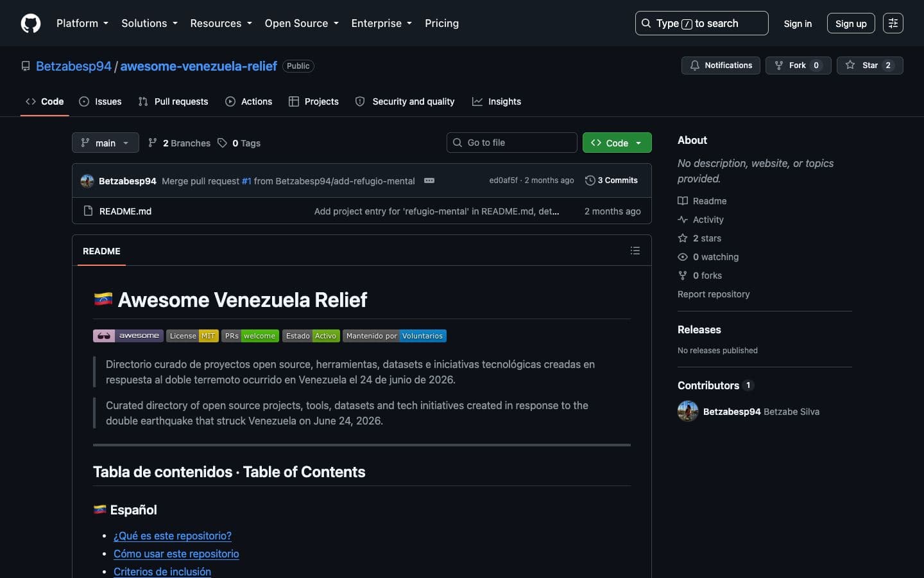View the 3 Commits history
Viewport: 924px width, 578px height.
(x=612, y=180)
